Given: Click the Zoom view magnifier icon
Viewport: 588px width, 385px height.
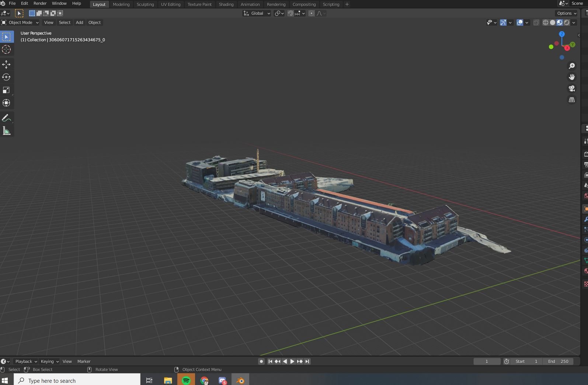Looking at the screenshot, I should tap(572, 66).
